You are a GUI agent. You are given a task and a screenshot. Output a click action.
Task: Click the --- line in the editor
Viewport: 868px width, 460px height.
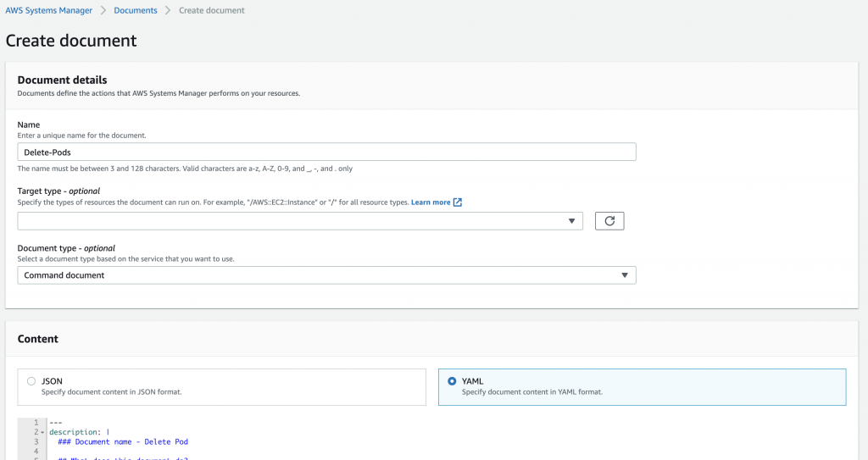57,423
